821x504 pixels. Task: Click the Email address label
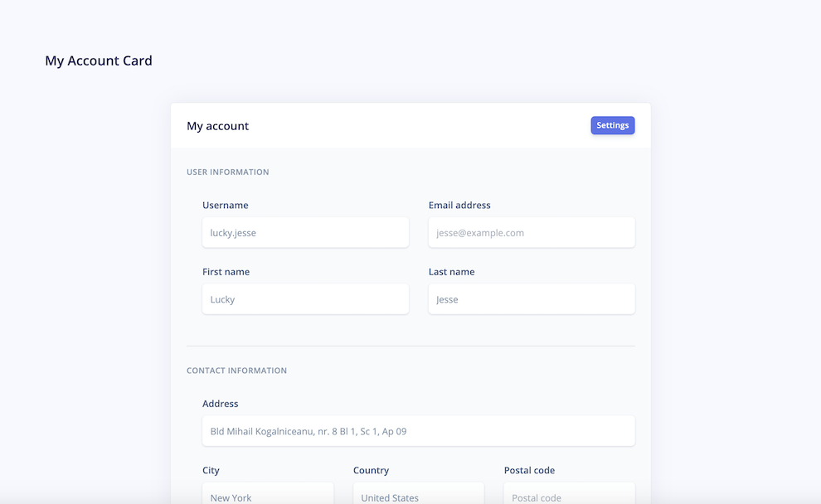coord(459,205)
